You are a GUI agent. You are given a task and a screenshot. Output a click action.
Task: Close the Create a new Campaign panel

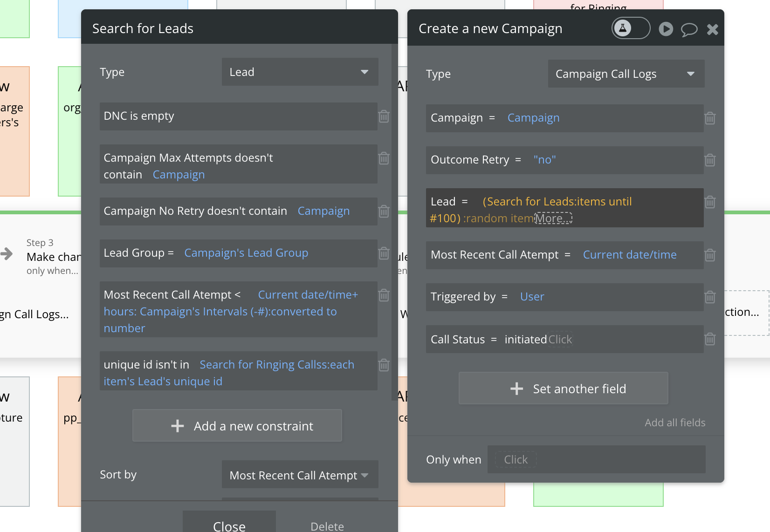click(x=712, y=30)
